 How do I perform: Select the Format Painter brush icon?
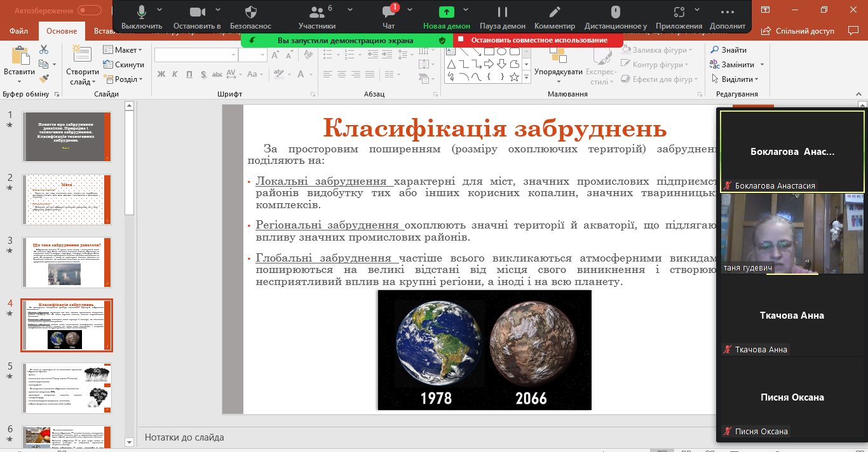pyautogui.click(x=44, y=79)
